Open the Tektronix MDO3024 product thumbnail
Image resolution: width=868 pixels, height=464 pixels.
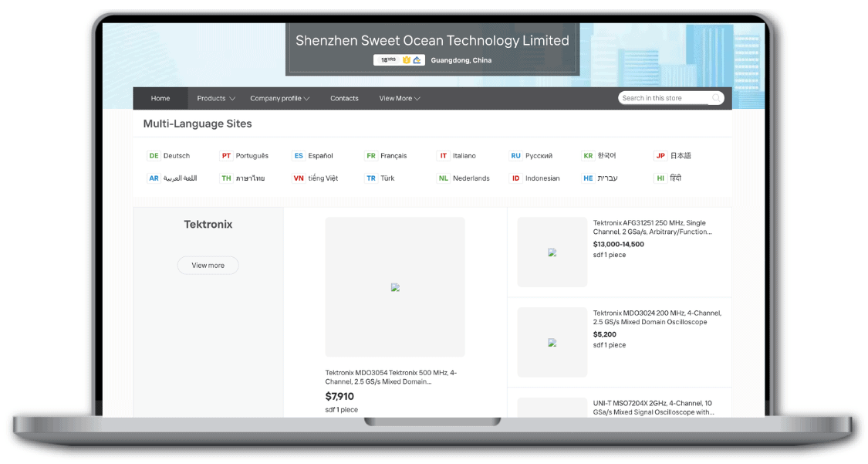pyautogui.click(x=552, y=343)
